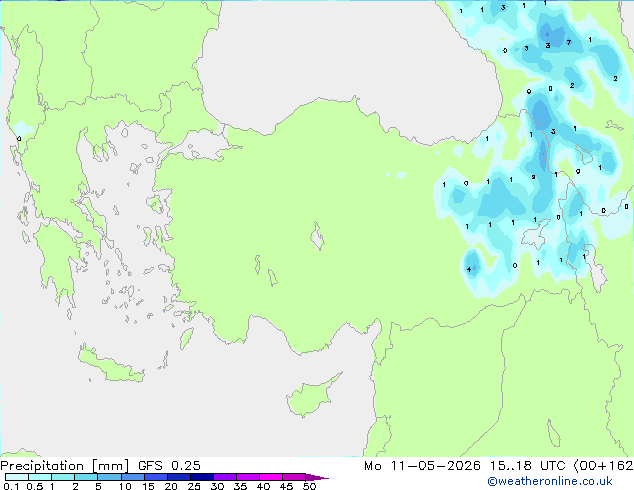Pick the 45–50 mm legend swatch
Image resolution: width=634 pixels, height=490 pixels.
[x=294, y=477]
